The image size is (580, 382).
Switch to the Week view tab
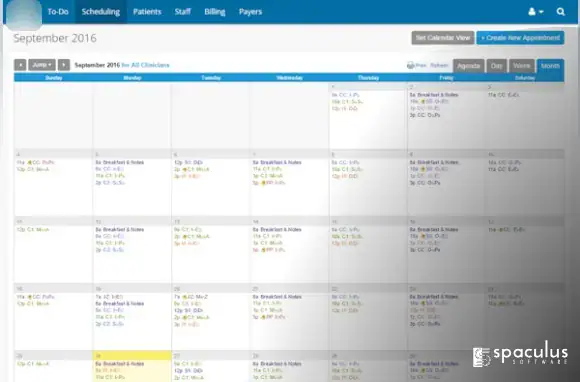pos(522,66)
